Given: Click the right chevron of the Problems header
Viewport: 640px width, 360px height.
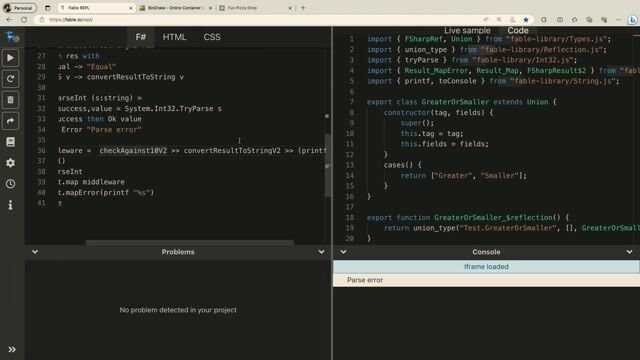Looking at the screenshot, I should pyautogui.click(x=321, y=252).
